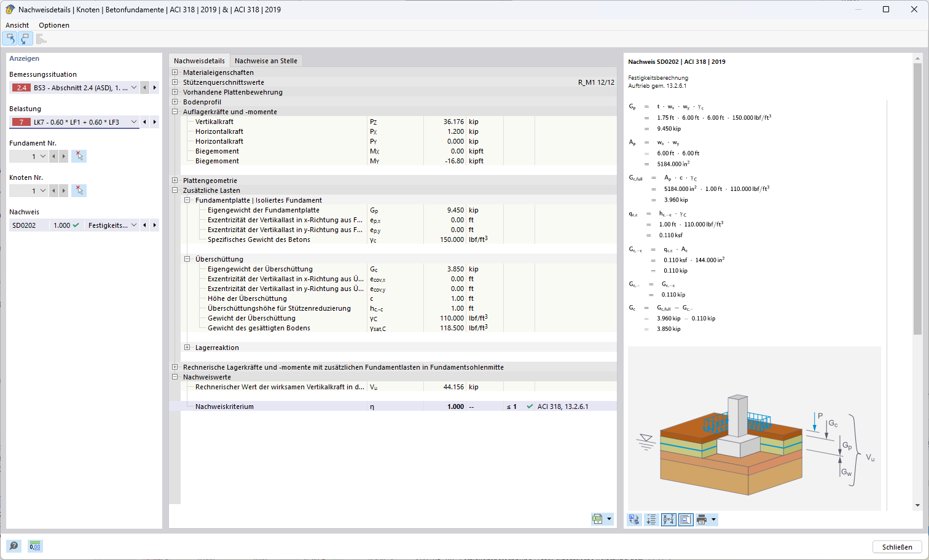This screenshot has width=929, height=560.
Task: Print the formula report with printer icon
Action: 702,519
